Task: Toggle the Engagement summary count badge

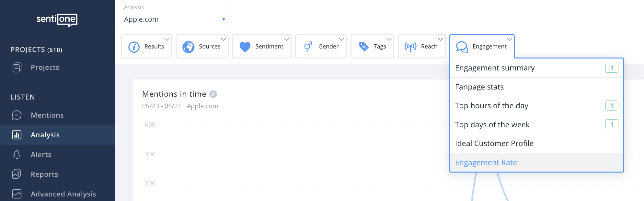Action: [x=612, y=68]
